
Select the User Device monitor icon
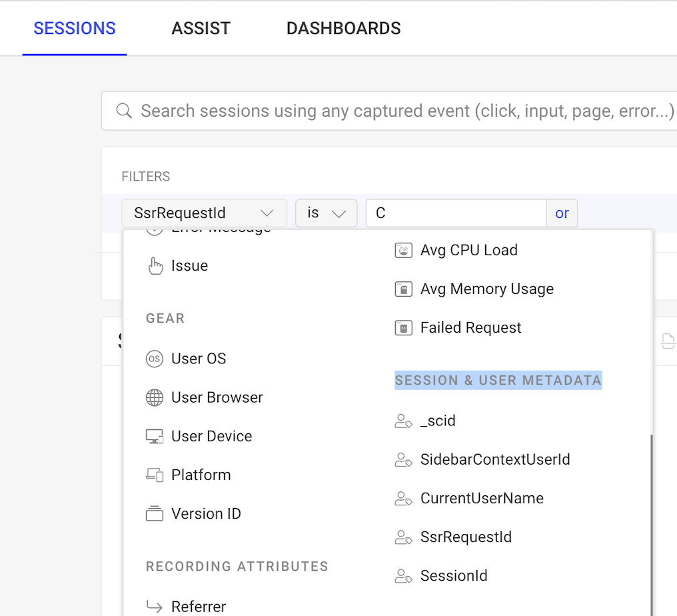point(154,436)
